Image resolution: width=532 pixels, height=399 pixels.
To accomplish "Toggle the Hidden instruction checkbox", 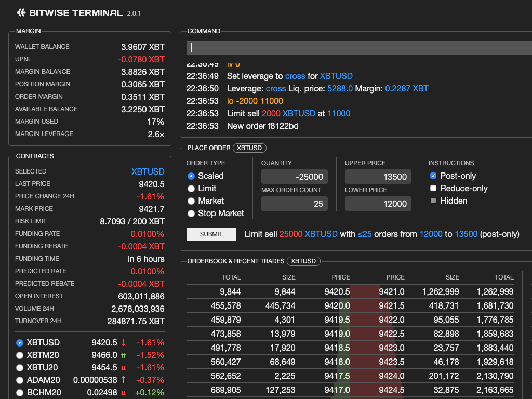I will pos(433,201).
